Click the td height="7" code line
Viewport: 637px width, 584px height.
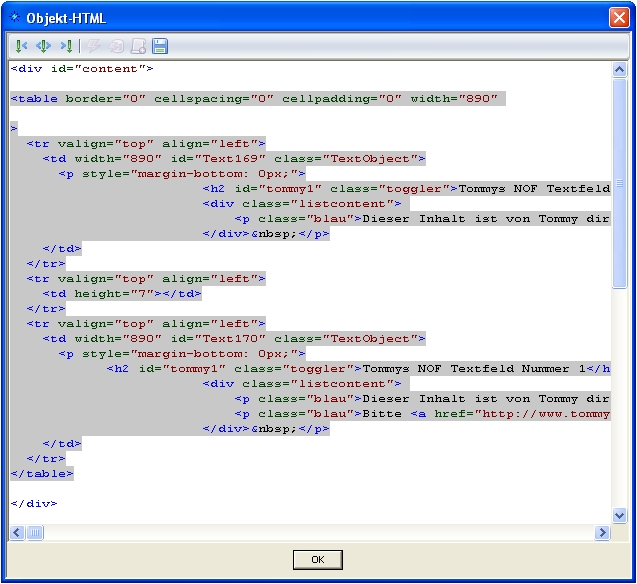click(x=121, y=294)
